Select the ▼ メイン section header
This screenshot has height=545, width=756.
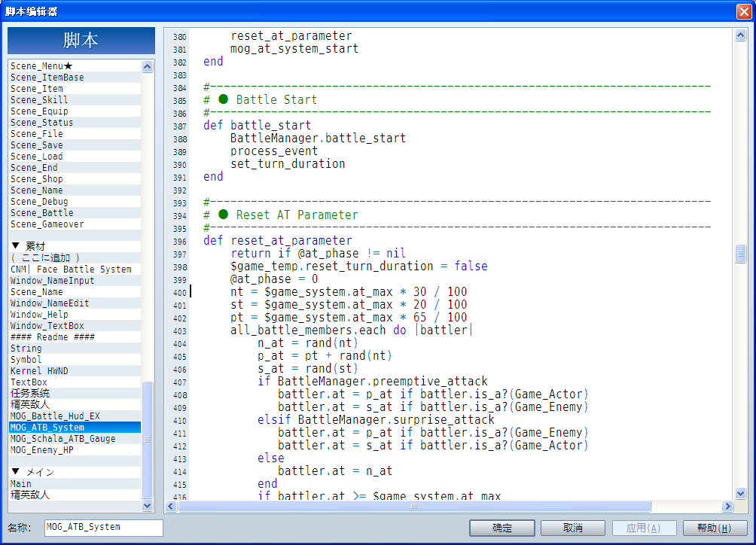(75, 472)
